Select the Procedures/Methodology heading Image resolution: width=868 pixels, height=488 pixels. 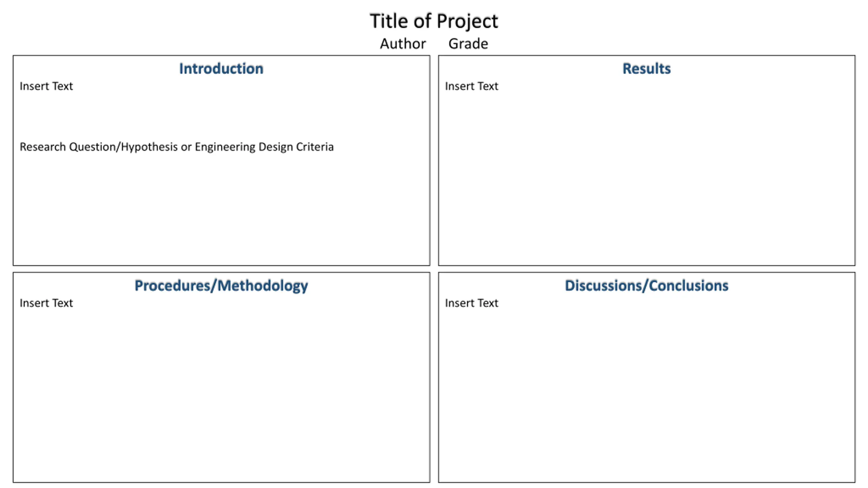221,286
